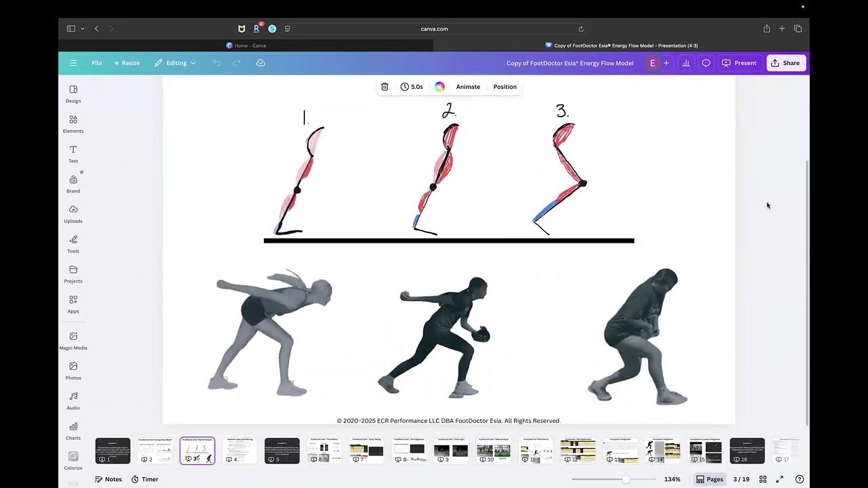This screenshot has height=488, width=868.
Task: Open the Timer
Action: [145, 479]
